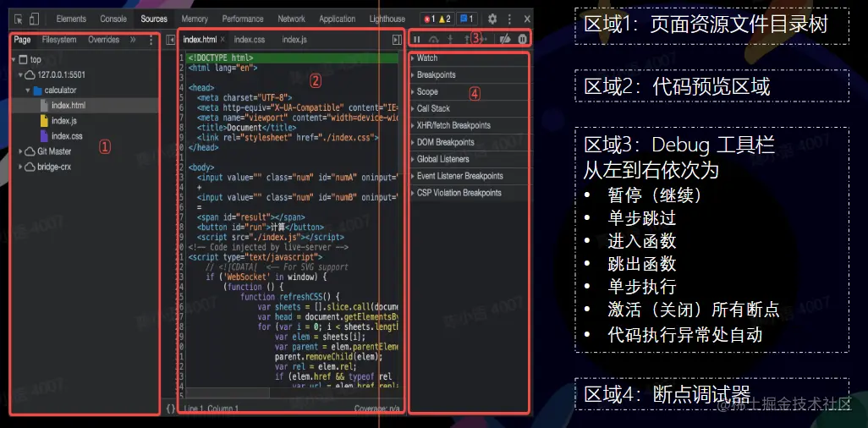This screenshot has height=428, width=868.
Task: Open the Performance panel
Action: click(243, 19)
